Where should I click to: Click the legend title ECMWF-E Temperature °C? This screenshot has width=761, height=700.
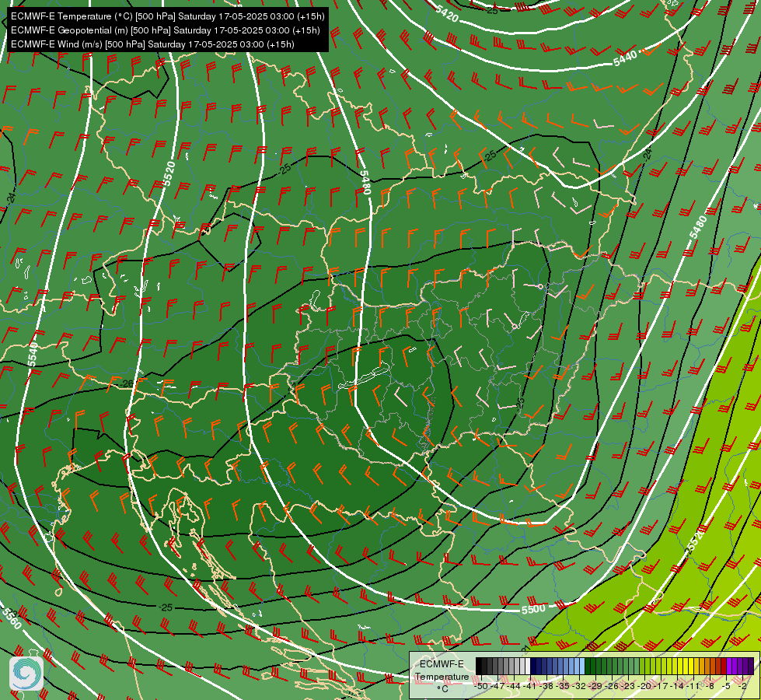tap(442, 676)
